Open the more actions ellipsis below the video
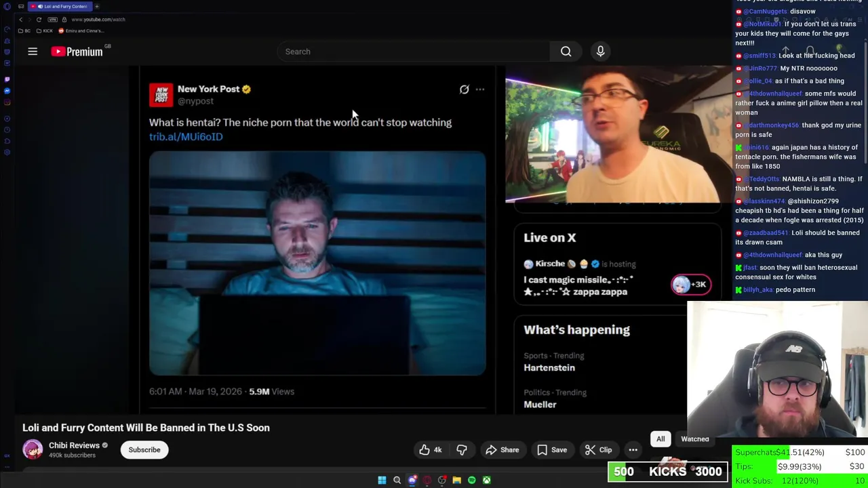868x488 pixels. click(x=633, y=450)
